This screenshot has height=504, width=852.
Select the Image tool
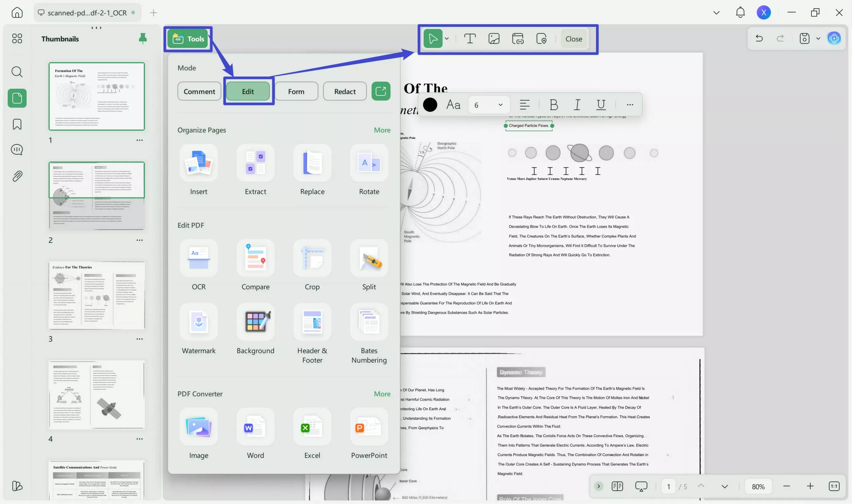(x=494, y=38)
